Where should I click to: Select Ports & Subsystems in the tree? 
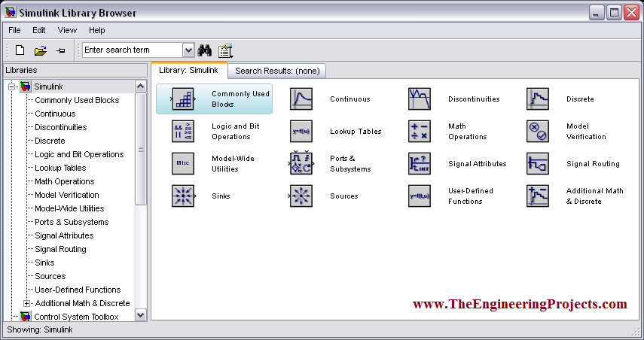tap(72, 222)
